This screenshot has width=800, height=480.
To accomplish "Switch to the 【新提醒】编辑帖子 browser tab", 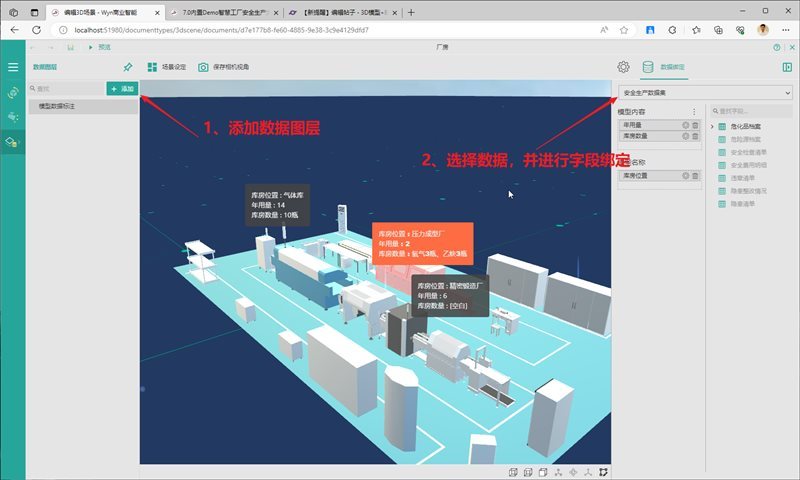I will click(343, 13).
